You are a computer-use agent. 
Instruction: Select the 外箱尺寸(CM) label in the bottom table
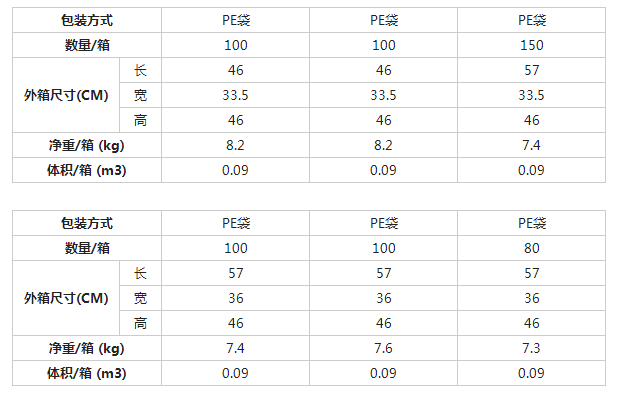tap(66, 298)
